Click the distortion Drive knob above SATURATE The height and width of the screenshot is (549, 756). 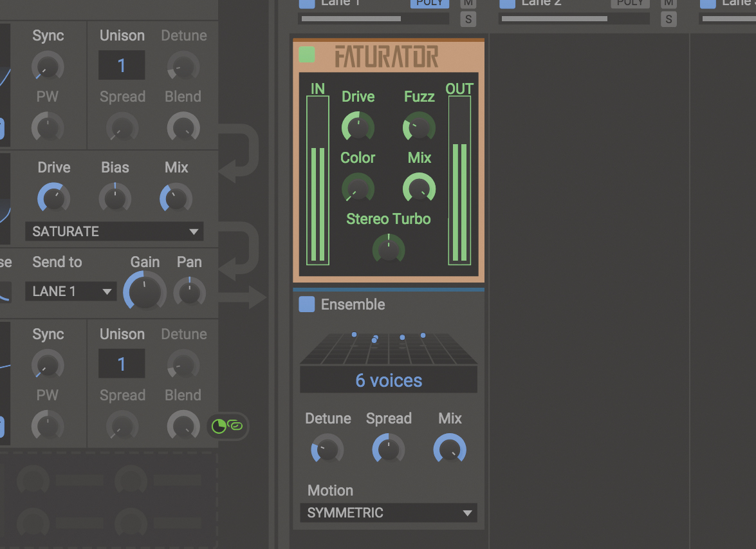click(53, 198)
